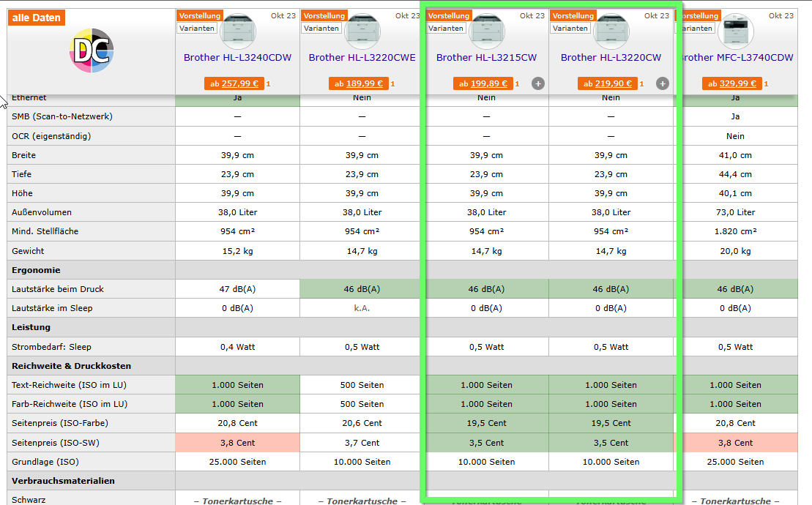Image resolution: width=812 pixels, height=505 pixels.
Task: Open the Brother HL-L3220CWE printer thumbnail
Action: [362, 31]
